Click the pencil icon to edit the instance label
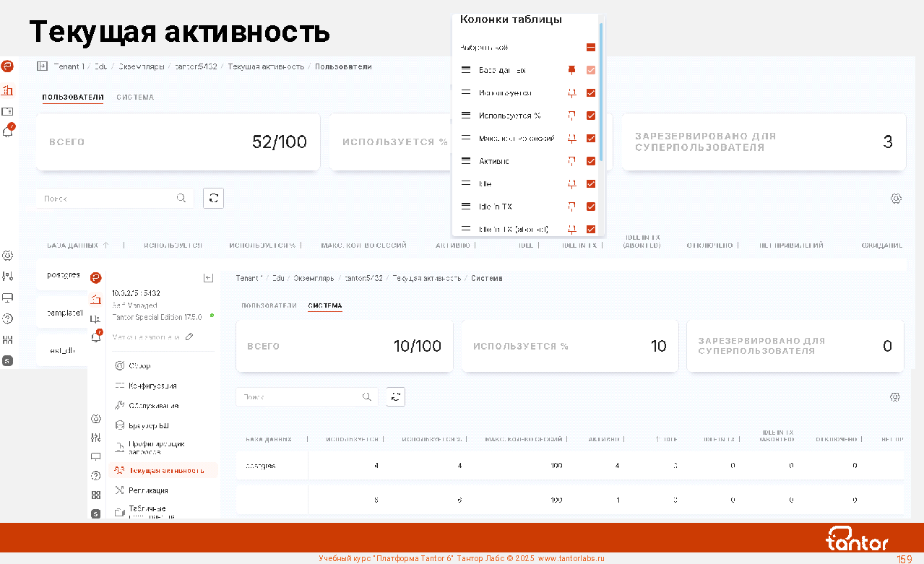 point(189,337)
